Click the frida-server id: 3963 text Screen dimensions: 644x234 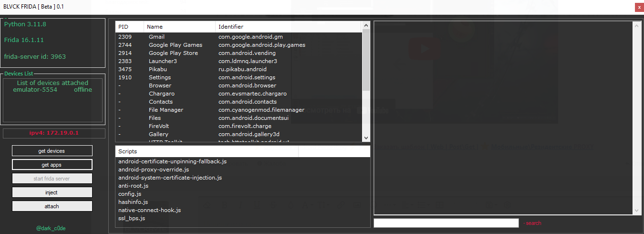click(35, 56)
